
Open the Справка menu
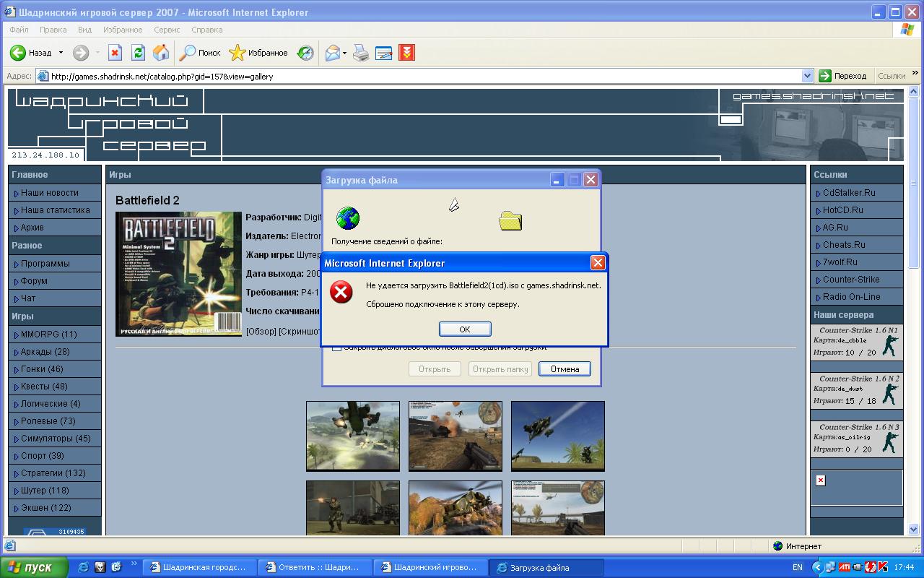tap(207, 30)
